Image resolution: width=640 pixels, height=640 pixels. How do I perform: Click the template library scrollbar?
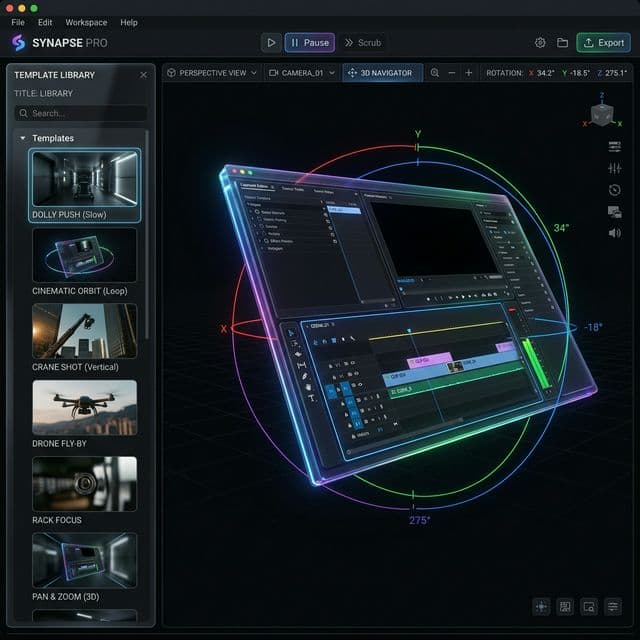point(147,235)
